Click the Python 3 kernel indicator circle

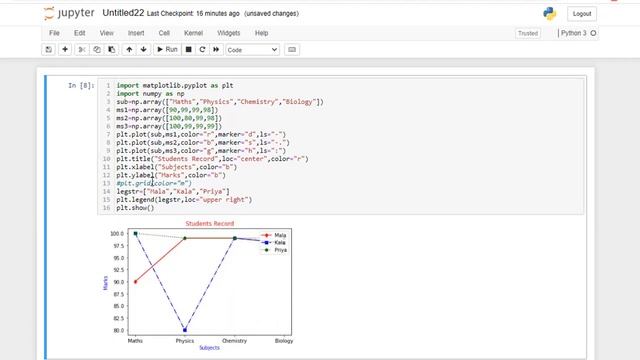(x=593, y=33)
